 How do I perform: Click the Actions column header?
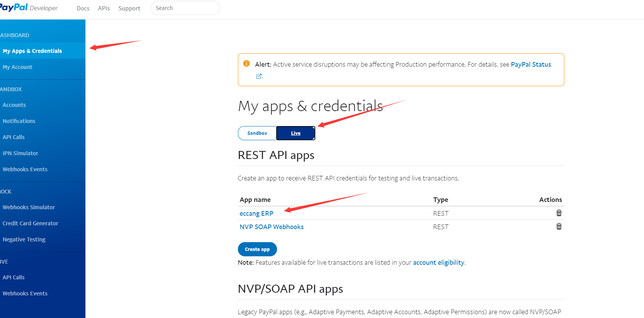tap(551, 200)
